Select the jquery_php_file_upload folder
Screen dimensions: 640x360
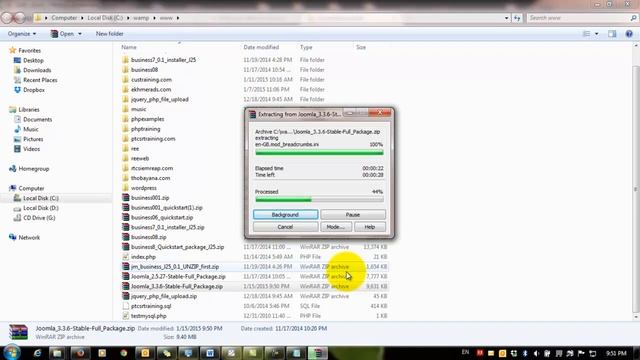(160, 99)
